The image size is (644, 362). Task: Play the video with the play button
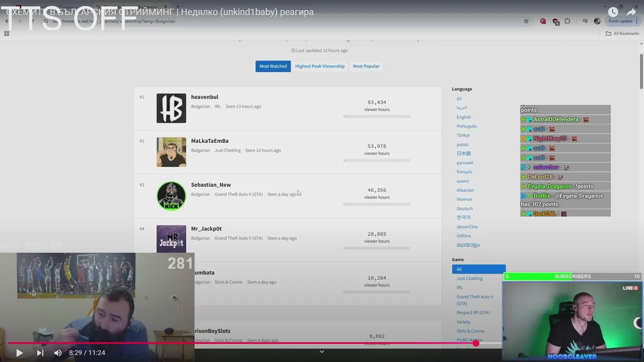(19, 353)
